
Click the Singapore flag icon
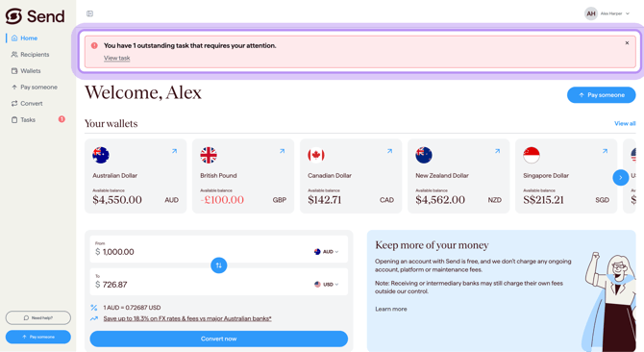click(x=532, y=155)
